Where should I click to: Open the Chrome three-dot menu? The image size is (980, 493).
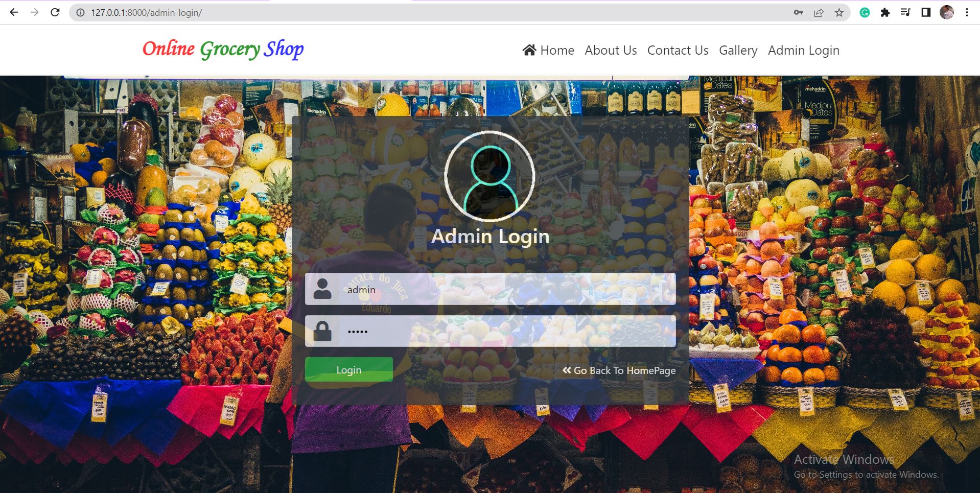pos(967,13)
